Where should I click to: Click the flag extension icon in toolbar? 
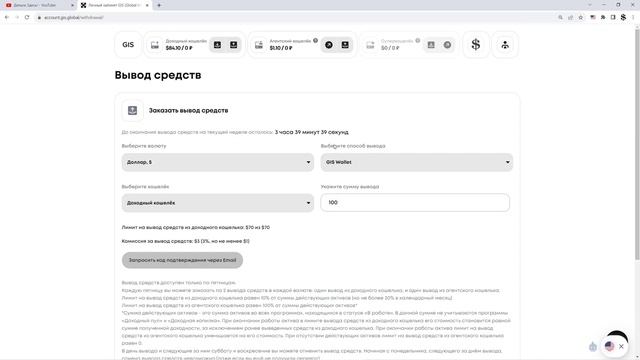593,17
